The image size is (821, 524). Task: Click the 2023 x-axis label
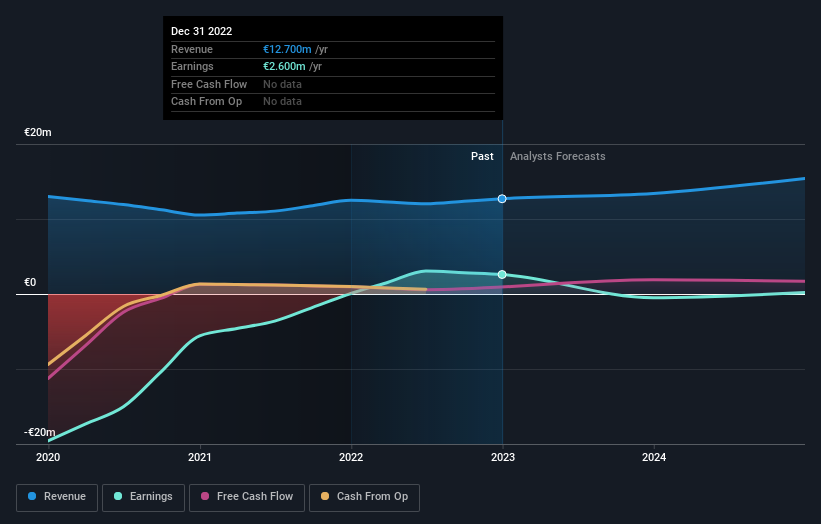(503, 458)
